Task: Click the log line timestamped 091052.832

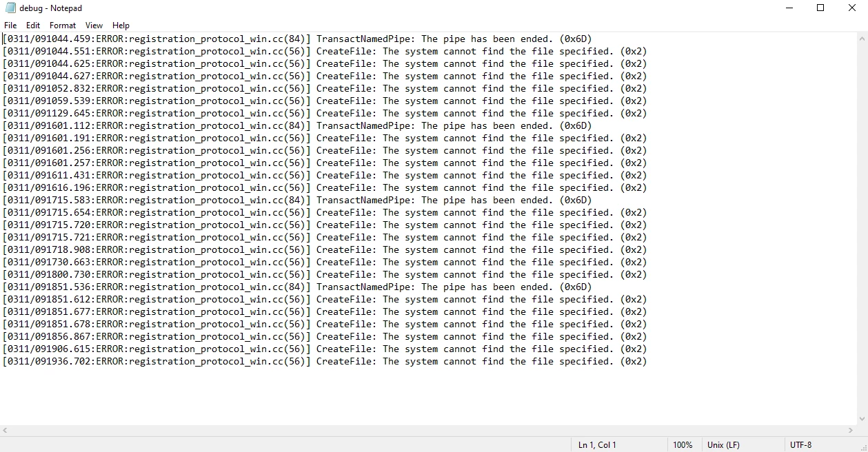Action: tap(325, 89)
